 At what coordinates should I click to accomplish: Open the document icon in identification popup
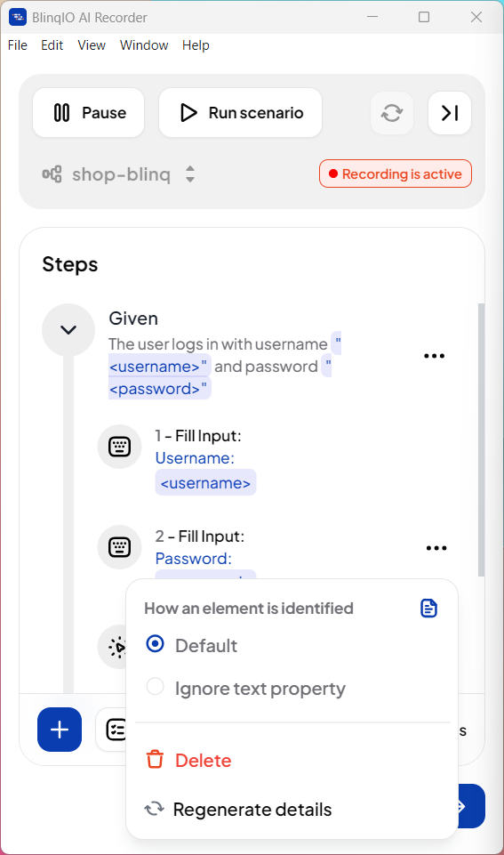428,608
